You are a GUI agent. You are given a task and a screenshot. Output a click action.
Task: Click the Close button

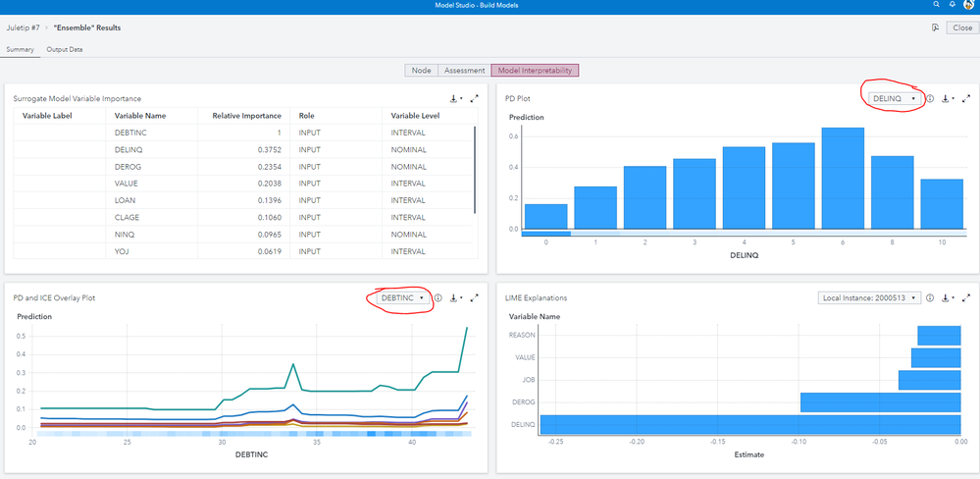(961, 27)
